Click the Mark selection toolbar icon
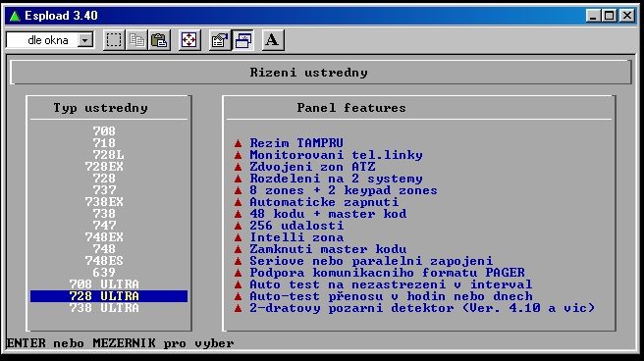This screenshot has height=361, width=644. (114, 40)
